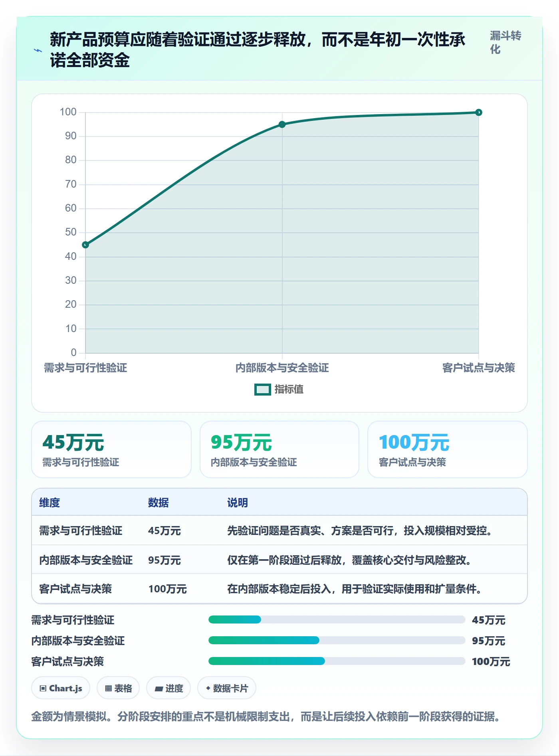The height and width of the screenshot is (756, 559).
Task: Select the table cell 客户试点与决策
Action: (75, 589)
